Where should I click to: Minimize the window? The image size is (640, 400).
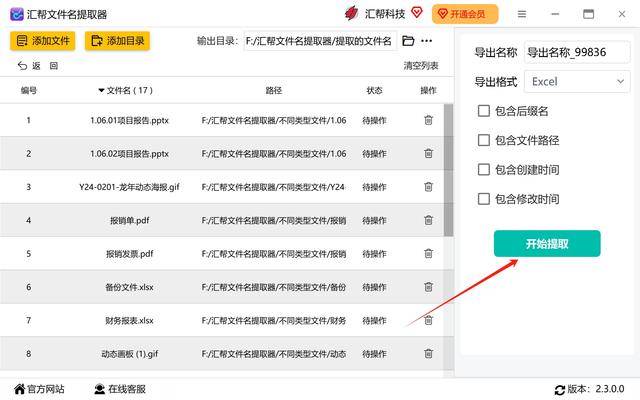(555, 14)
